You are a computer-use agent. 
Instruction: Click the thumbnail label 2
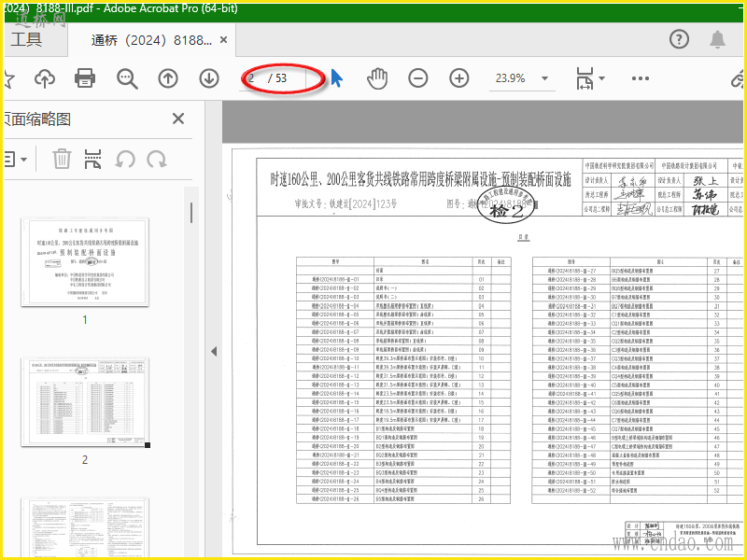point(85,460)
